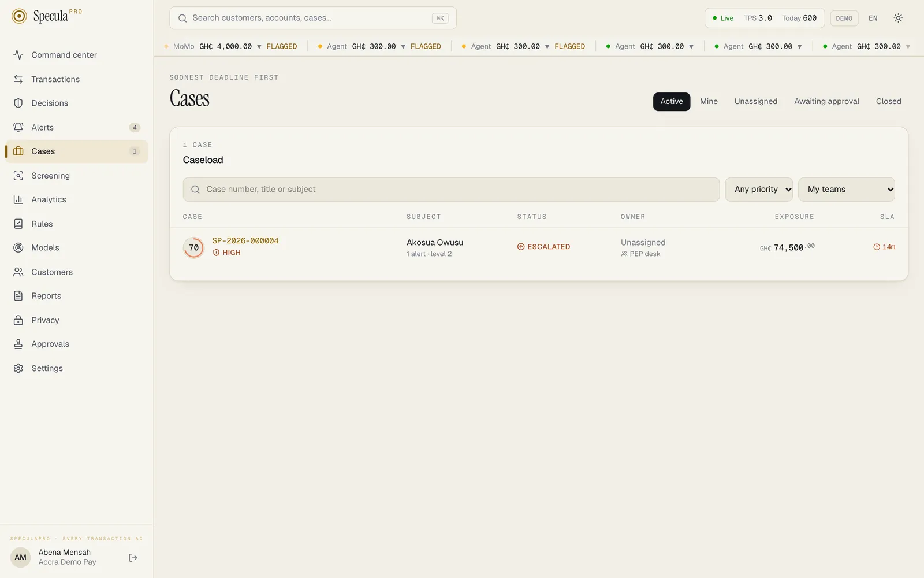Switch to the Unassigned tab
This screenshot has height=578, width=924.
click(x=756, y=102)
